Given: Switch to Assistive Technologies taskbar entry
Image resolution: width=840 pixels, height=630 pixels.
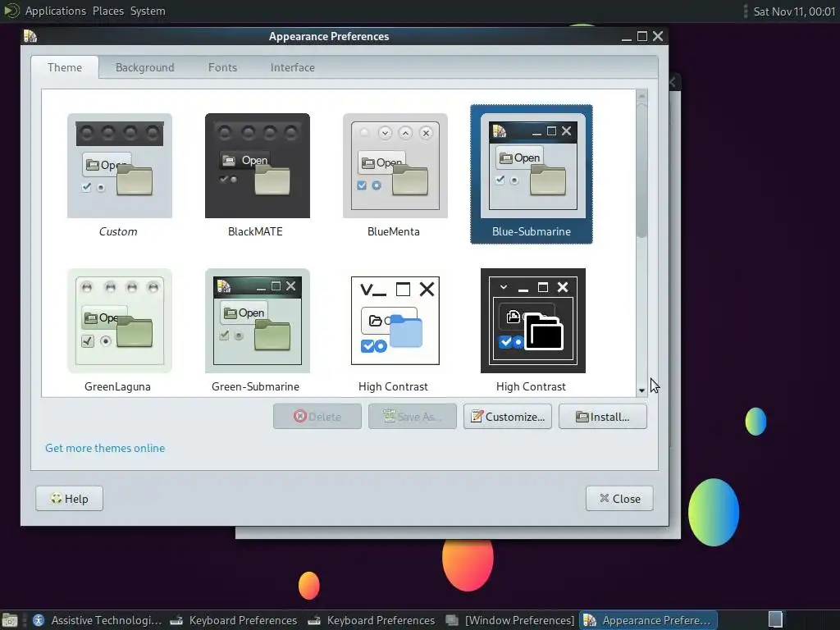Looking at the screenshot, I should 97,620.
